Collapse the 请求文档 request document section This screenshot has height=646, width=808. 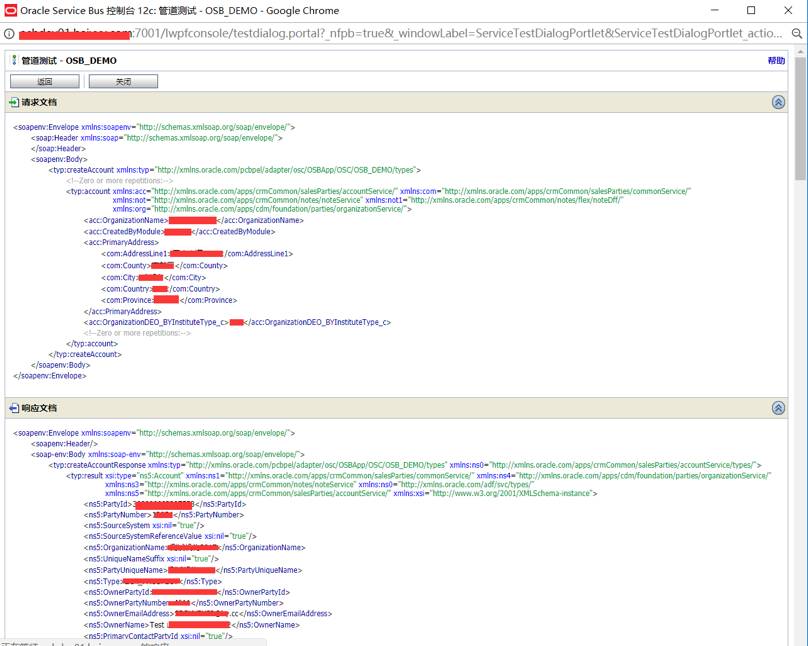point(778,102)
